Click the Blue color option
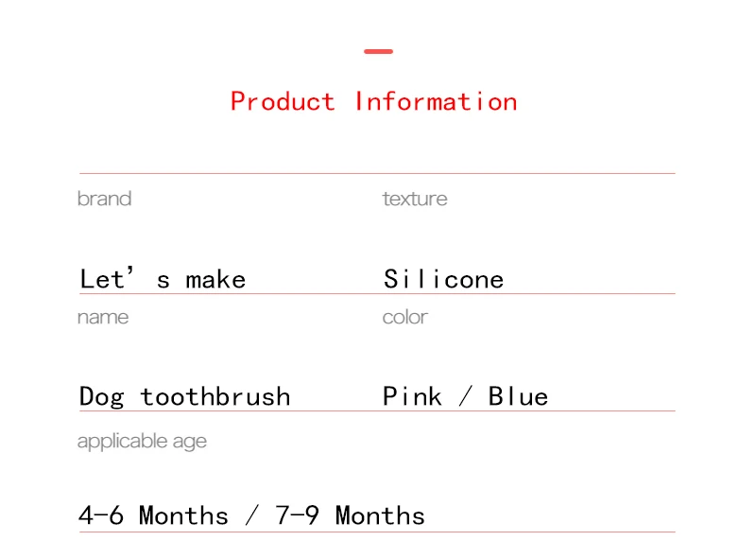 [518, 396]
